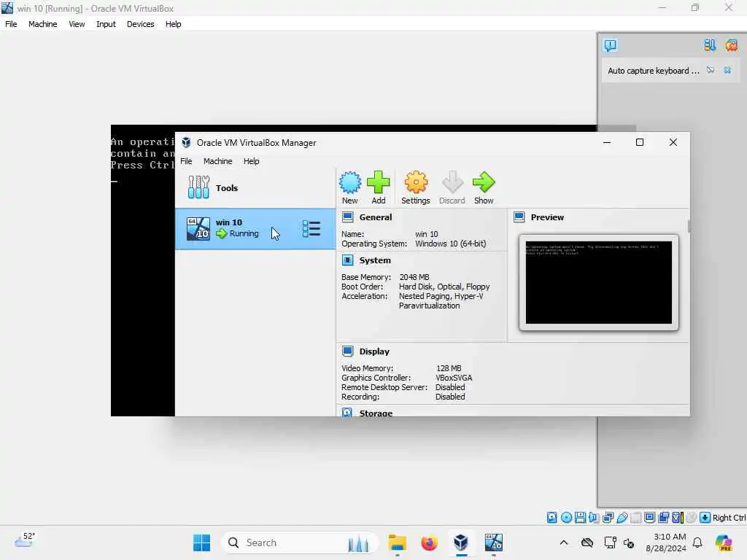Open Windows notification bell icon
747x560 pixels.
697,542
